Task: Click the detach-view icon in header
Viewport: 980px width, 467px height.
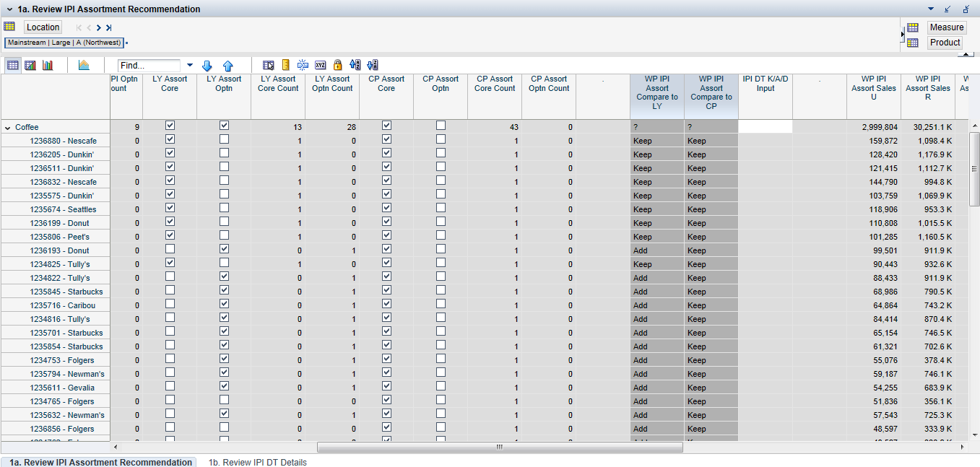Action: point(966,9)
